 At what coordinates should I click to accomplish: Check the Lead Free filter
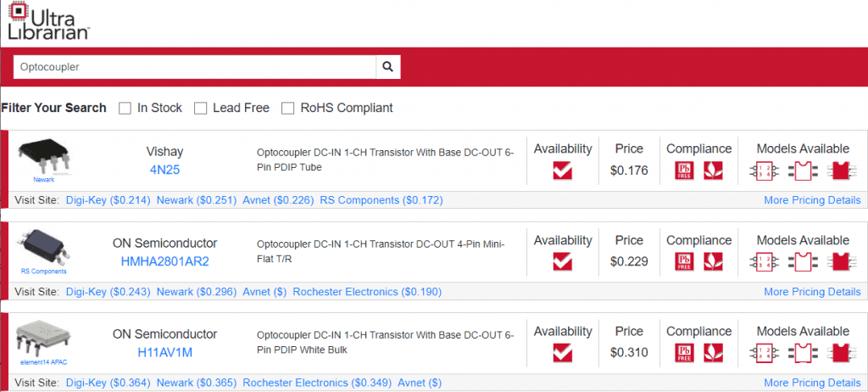click(201, 109)
